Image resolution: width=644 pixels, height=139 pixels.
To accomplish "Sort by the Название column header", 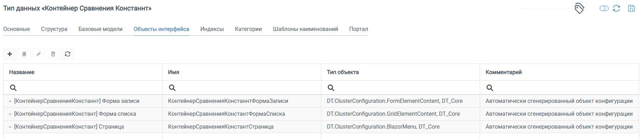I will (x=22, y=72).
